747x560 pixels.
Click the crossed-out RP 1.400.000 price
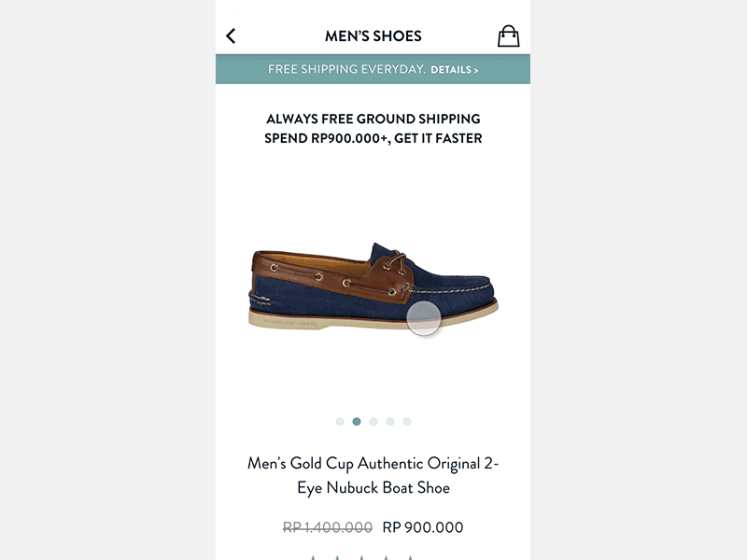coord(328,527)
